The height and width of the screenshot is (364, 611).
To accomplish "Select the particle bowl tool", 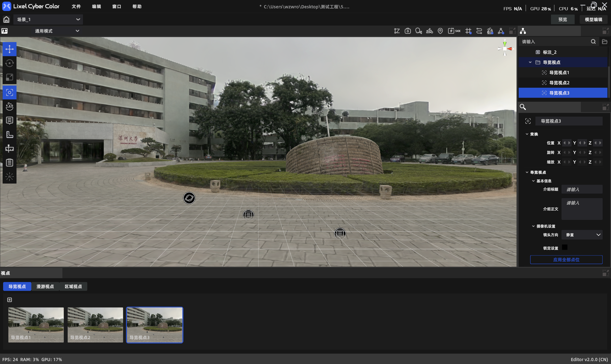I will pyautogui.click(x=9, y=106).
